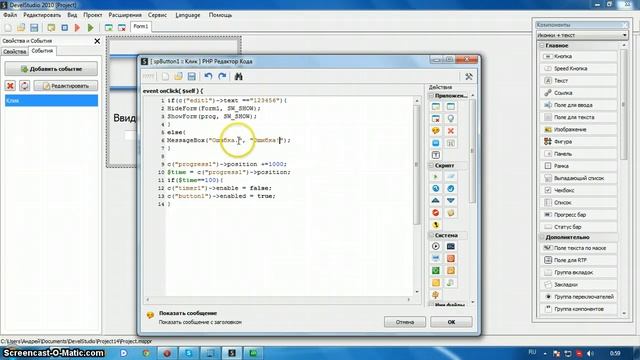
Task: Click the T text action icon
Action: pyautogui.click(x=436, y=155)
